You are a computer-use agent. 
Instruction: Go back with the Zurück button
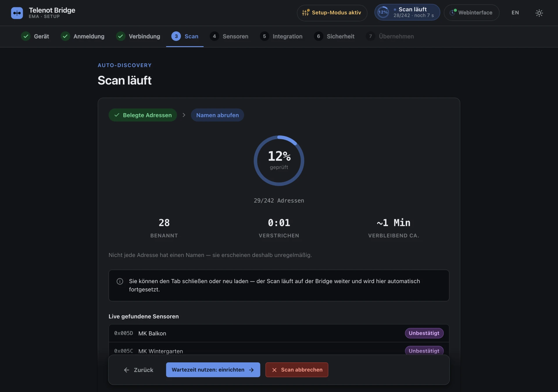pyautogui.click(x=139, y=370)
